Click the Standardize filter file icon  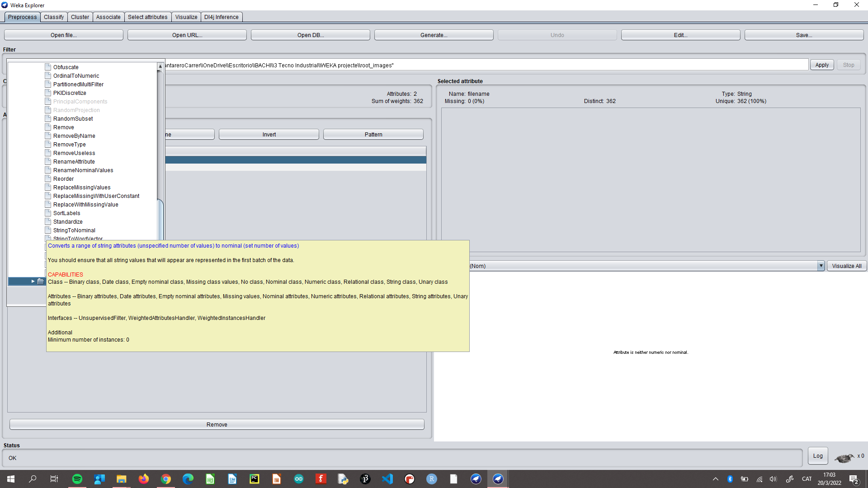tap(48, 221)
